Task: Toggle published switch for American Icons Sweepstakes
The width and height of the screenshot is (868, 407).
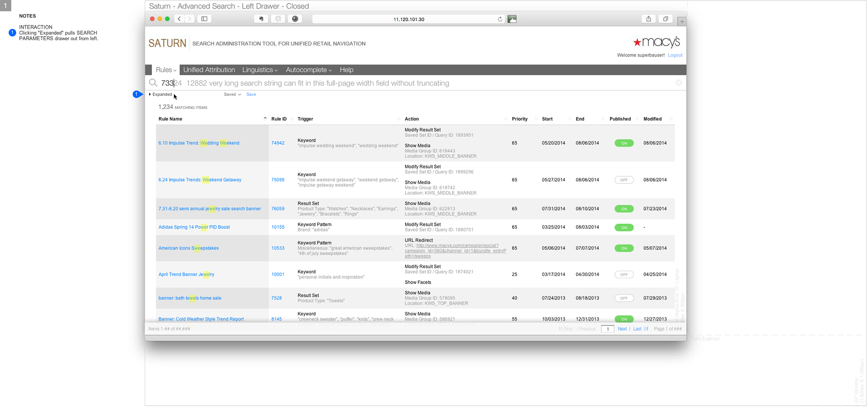Action: click(624, 248)
